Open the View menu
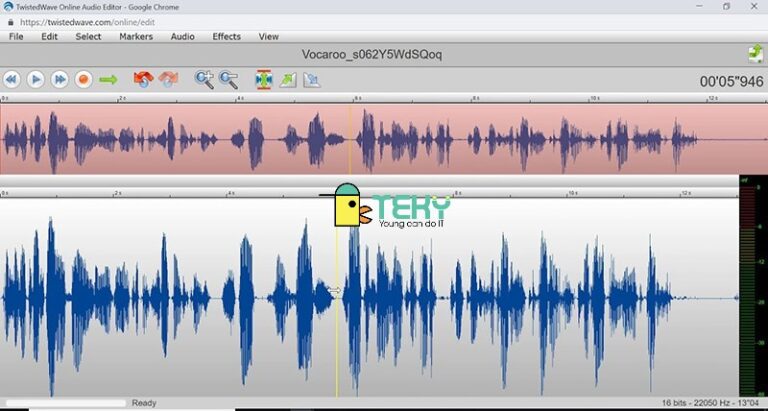Viewport: 768px width, 411px height. pos(268,37)
